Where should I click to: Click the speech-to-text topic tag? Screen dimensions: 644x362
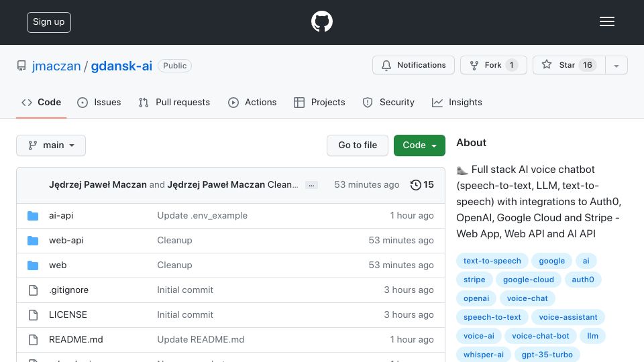[x=492, y=317]
